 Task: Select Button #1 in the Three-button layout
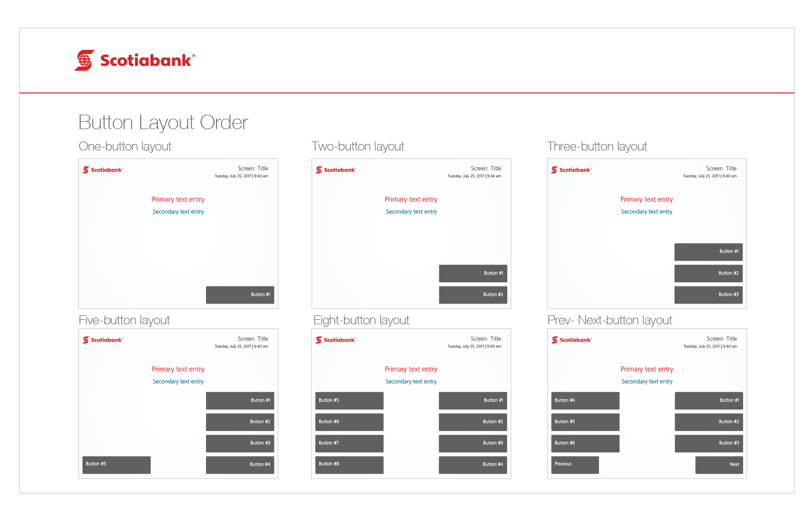click(x=708, y=252)
